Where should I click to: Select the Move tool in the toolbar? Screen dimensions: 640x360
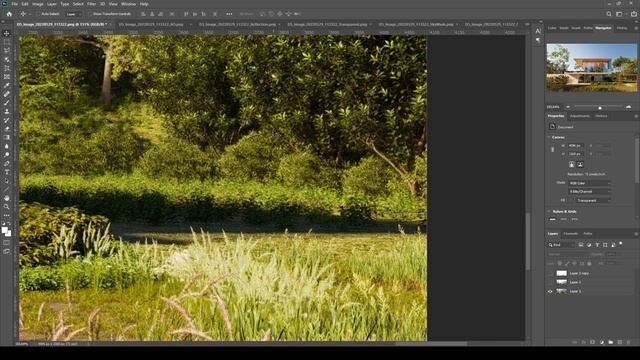coord(7,33)
